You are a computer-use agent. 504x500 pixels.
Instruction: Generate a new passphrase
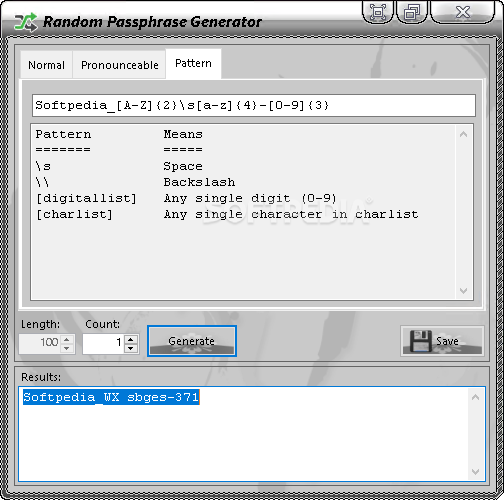coord(192,341)
